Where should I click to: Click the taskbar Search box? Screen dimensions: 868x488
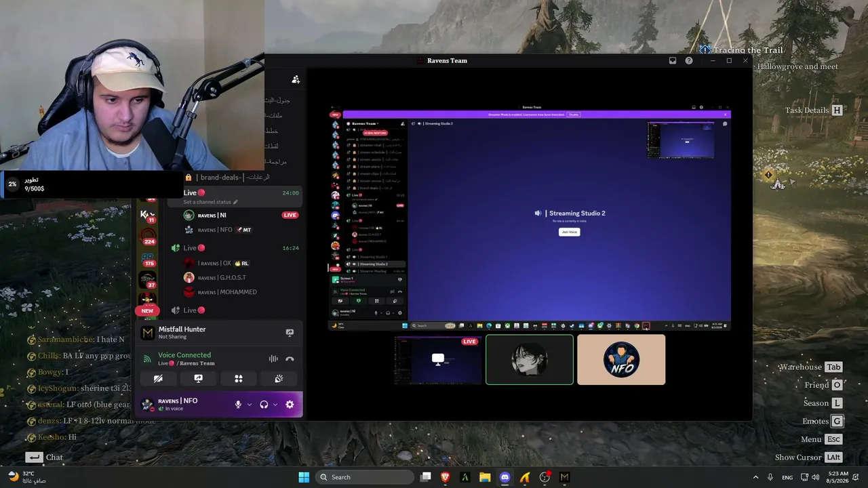[x=365, y=477]
